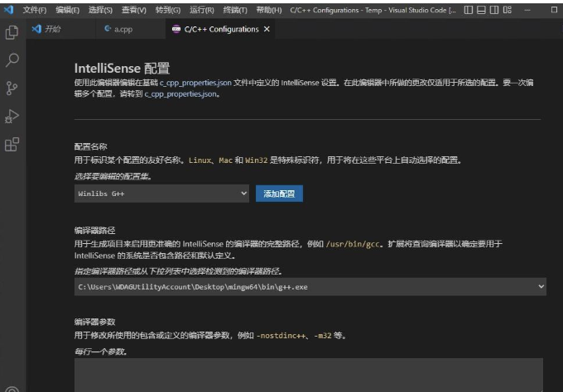This screenshot has height=392, width=563.
Task: Click the /usr/bin/gcc example text
Action: tap(353, 244)
